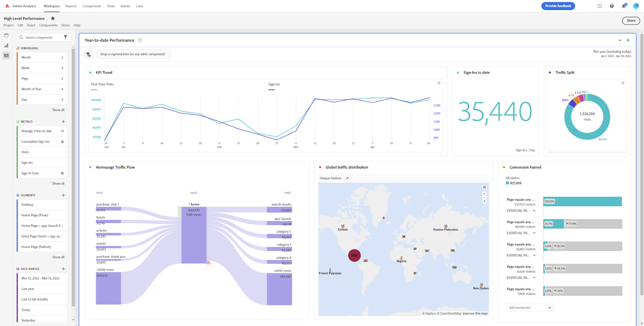Open the Panels icon in left rail
Image resolution: width=644 pixels, height=326 pixels.
(x=6, y=35)
